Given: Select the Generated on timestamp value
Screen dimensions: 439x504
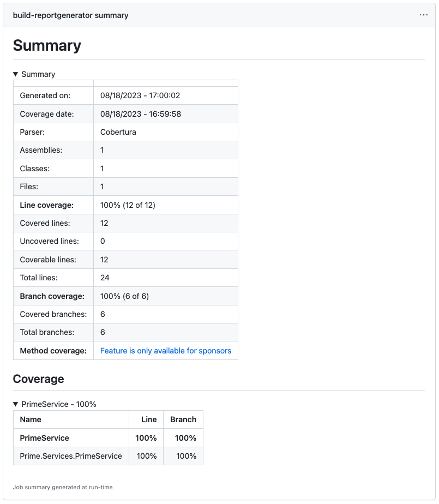Looking at the screenshot, I should pyautogui.click(x=140, y=95).
